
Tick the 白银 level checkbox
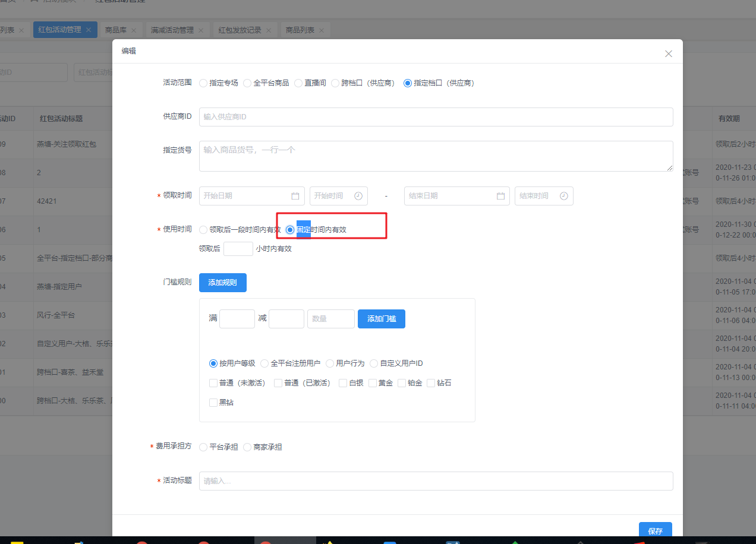(x=343, y=383)
